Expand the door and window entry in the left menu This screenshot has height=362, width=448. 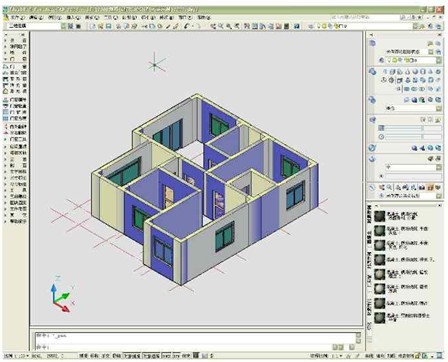(x=15, y=59)
